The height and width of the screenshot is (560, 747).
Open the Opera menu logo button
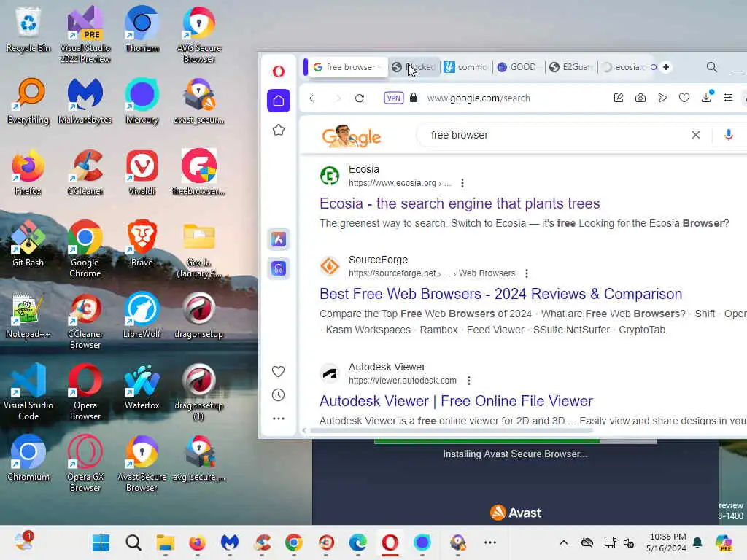(279, 72)
